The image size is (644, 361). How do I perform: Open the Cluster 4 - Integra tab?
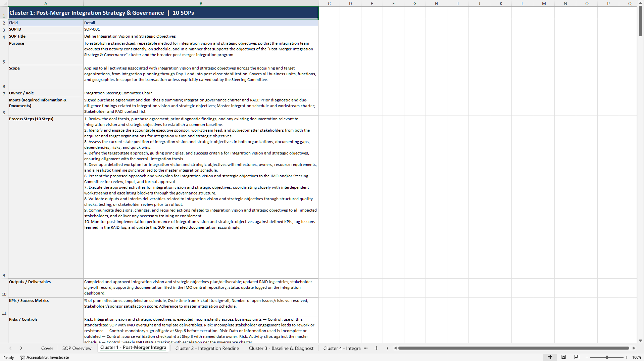(x=342, y=348)
